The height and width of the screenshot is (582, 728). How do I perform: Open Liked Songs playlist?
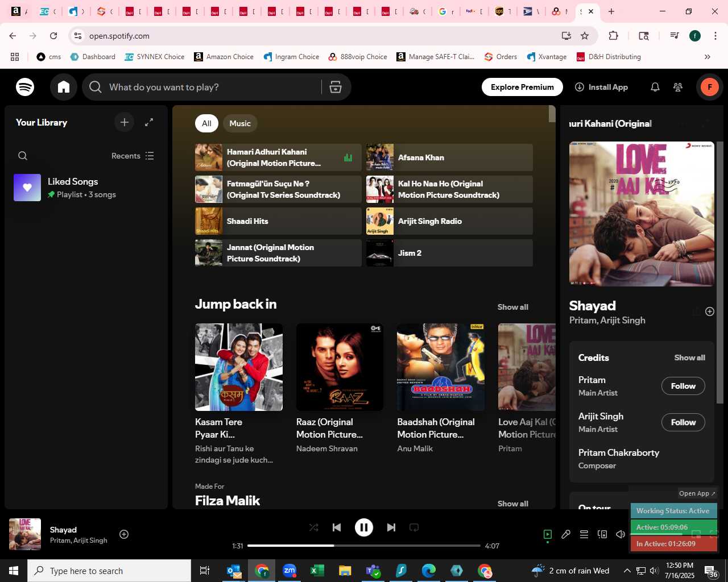85,188
